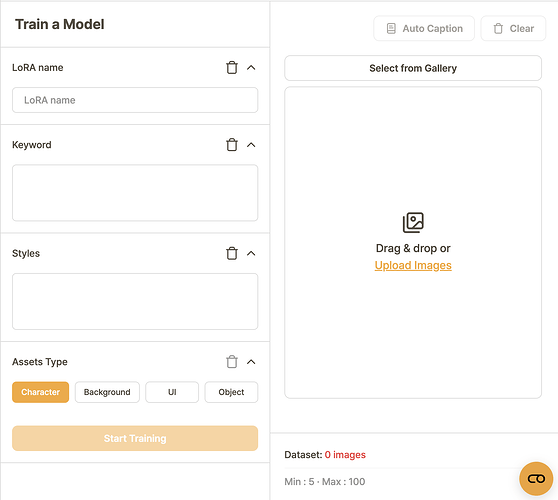Click the trash icon in Assets Type
The image size is (558, 500).
[232, 362]
